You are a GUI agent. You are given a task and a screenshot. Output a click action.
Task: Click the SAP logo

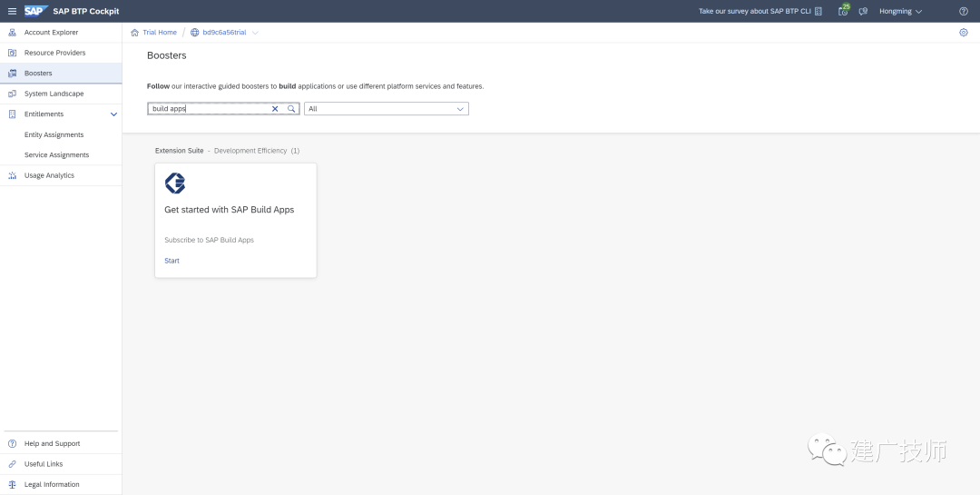(x=36, y=11)
